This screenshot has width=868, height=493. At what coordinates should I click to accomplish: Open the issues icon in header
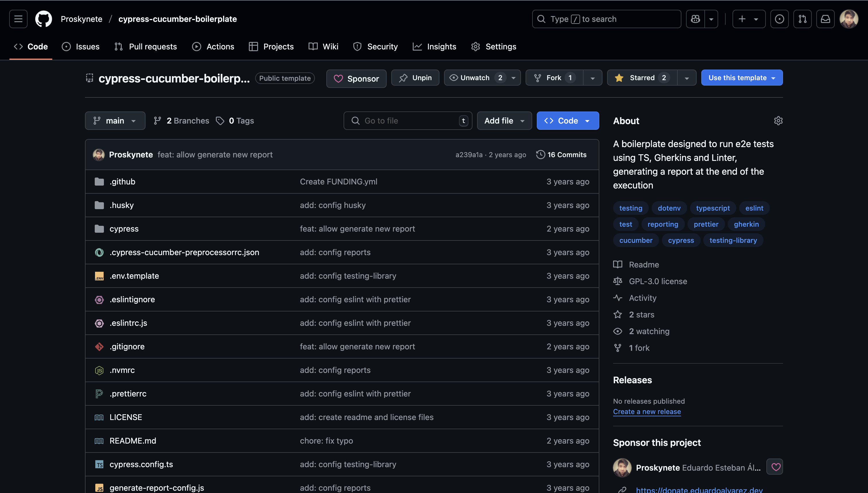coord(779,19)
